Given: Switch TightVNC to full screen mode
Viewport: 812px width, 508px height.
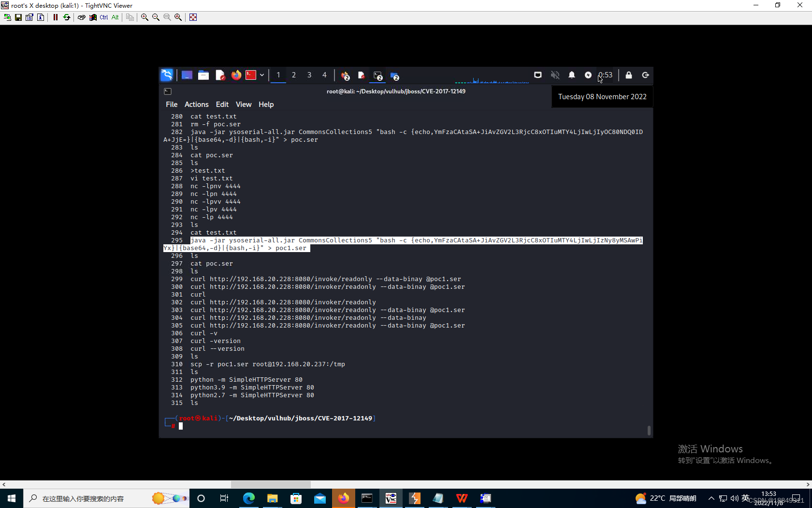Looking at the screenshot, I should coord(193,17).
